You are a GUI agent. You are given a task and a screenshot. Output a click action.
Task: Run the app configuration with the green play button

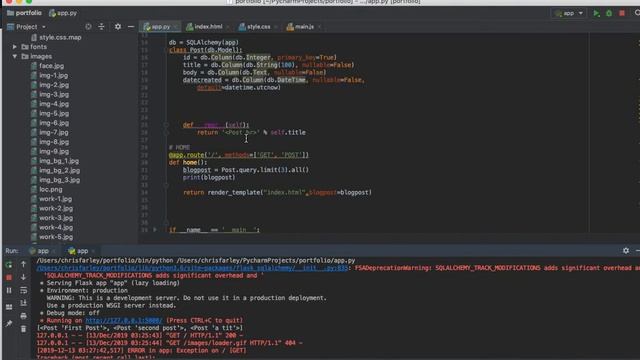(596, 13)
